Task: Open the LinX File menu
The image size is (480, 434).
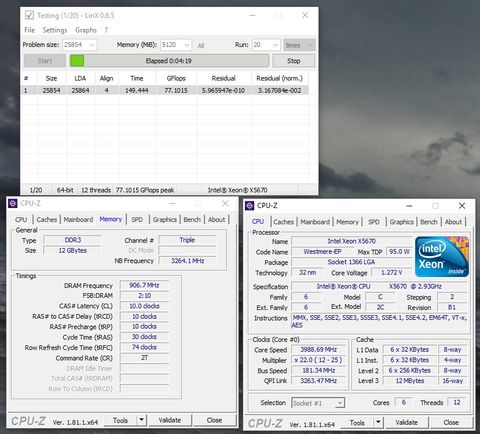Action: (29, 30)
